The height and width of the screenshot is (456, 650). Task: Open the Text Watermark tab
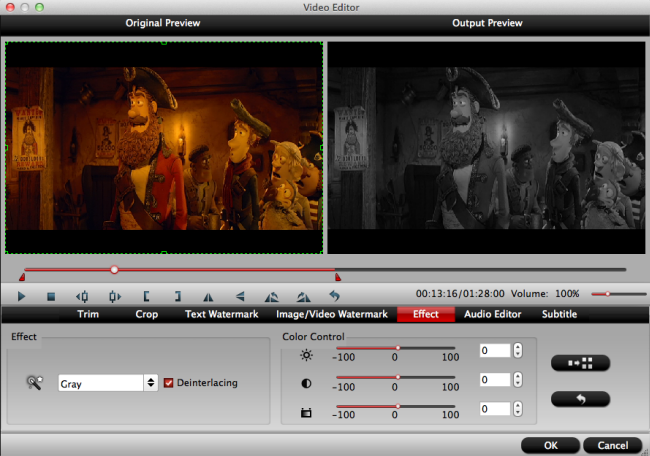click(x=221, y=314)
